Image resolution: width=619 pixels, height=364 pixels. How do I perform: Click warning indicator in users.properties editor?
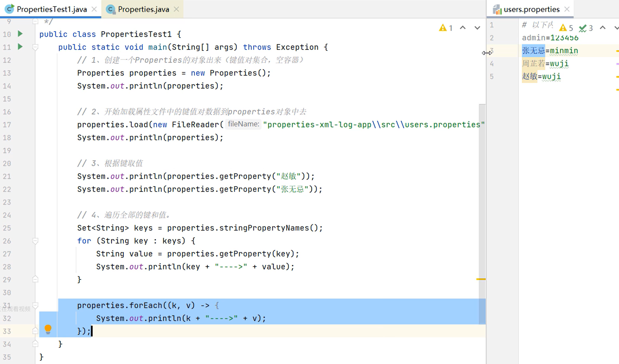pyautogui.click(x=563, y=28)
